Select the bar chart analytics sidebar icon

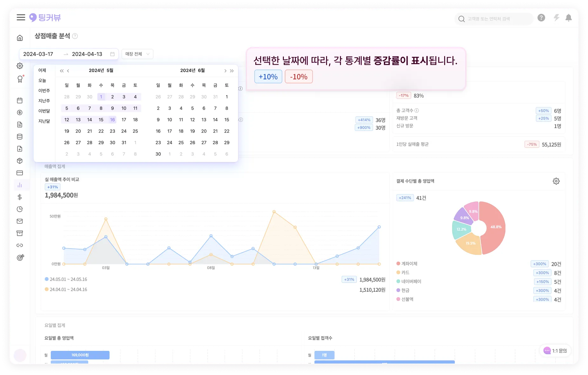[20, 185]
